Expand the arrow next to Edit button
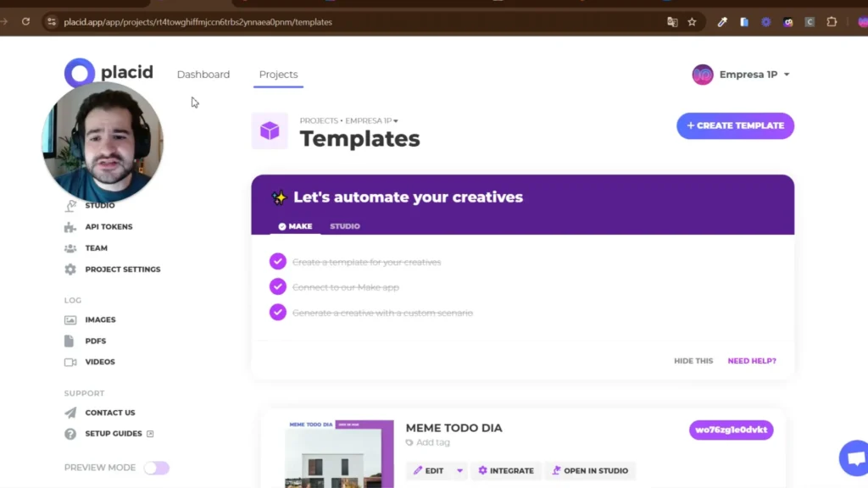This screenshot has width=868, height=488. click(459, 471)
